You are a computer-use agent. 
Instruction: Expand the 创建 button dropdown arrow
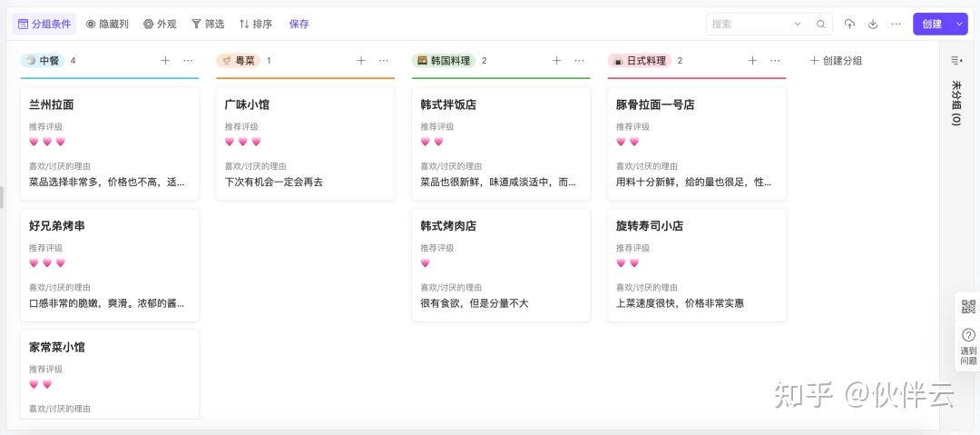coord(960,25)
